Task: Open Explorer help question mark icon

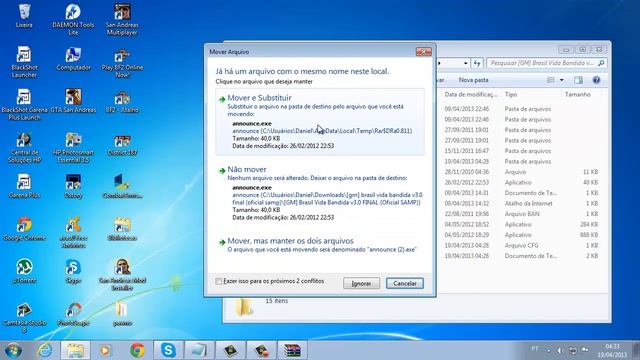Action: (596, 80)
